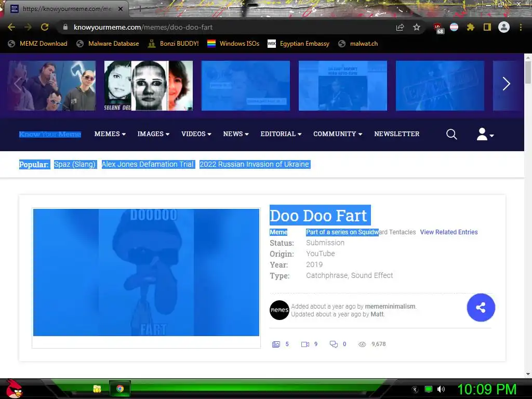This screenshot has width=532, height=399.
Task: Open the SELENE DEL carousel thumbnail
Action: pyautogui.click(x=148, y=86)
